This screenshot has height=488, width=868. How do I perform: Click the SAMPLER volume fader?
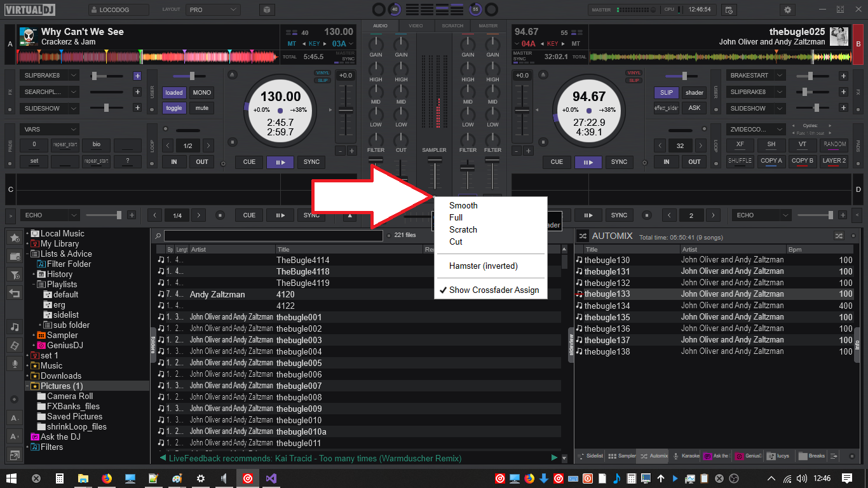click(435, 173)
